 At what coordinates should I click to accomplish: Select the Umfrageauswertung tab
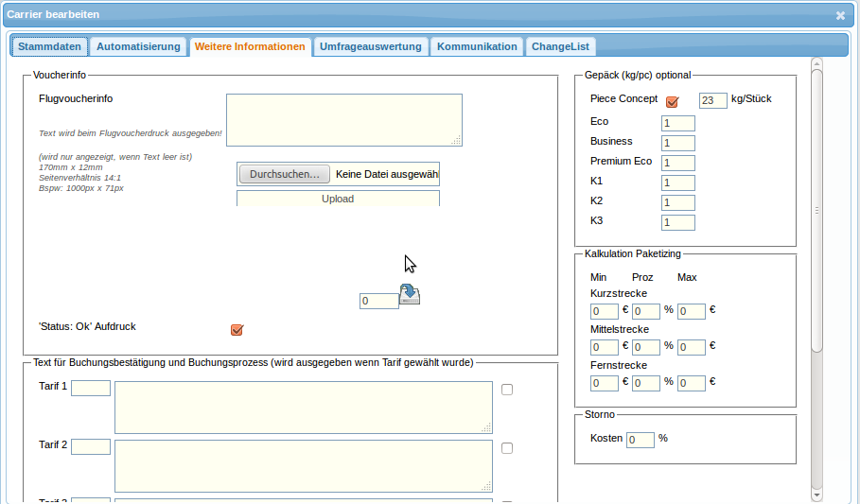tap(371, 46)
